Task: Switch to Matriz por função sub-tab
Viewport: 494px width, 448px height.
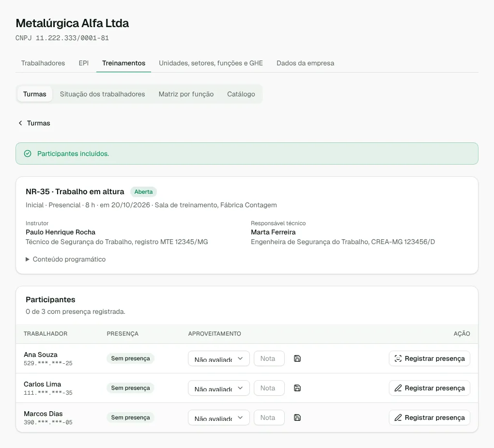Action: (186, 94)
